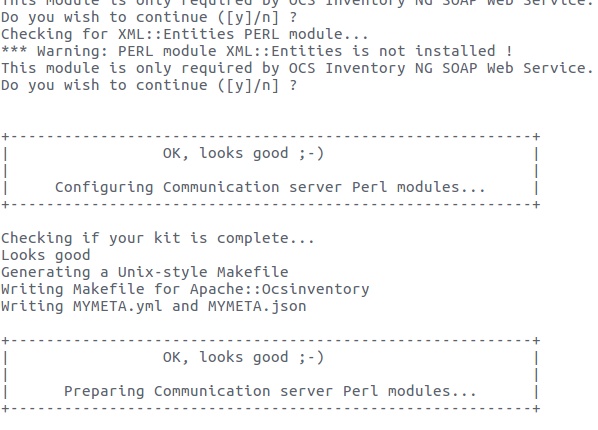This screenshot has width=598, height=430.
Task: Click the second 'OK, looks good ;-)' banner
Action: [x=243, y=358]
